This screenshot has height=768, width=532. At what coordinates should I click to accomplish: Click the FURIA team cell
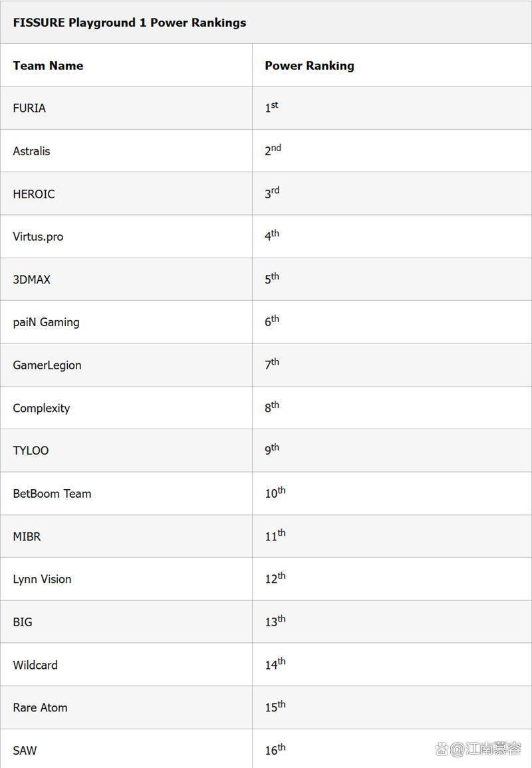(x=126, y=108)
